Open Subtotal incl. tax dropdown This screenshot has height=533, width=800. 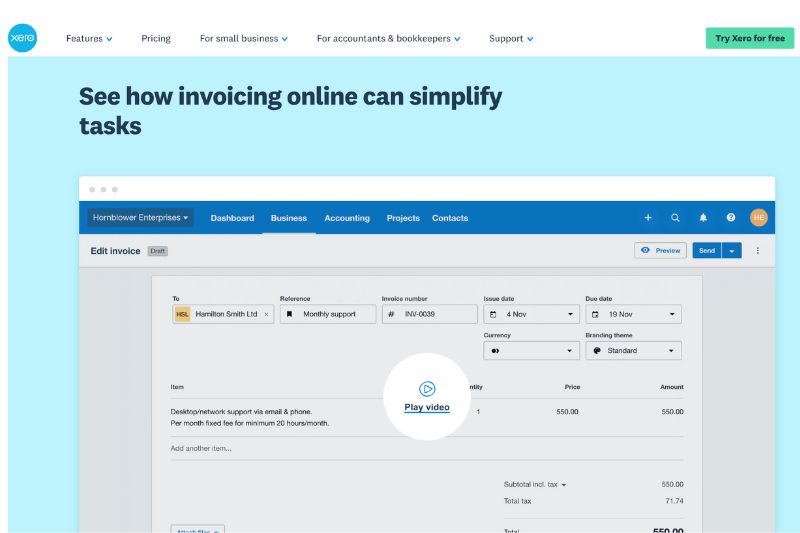coord(535,485)
